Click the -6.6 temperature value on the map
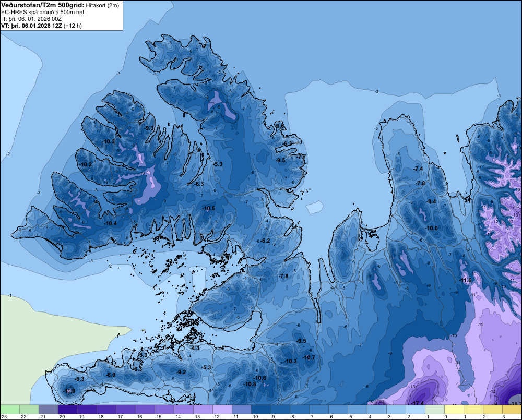 point(280,126)
